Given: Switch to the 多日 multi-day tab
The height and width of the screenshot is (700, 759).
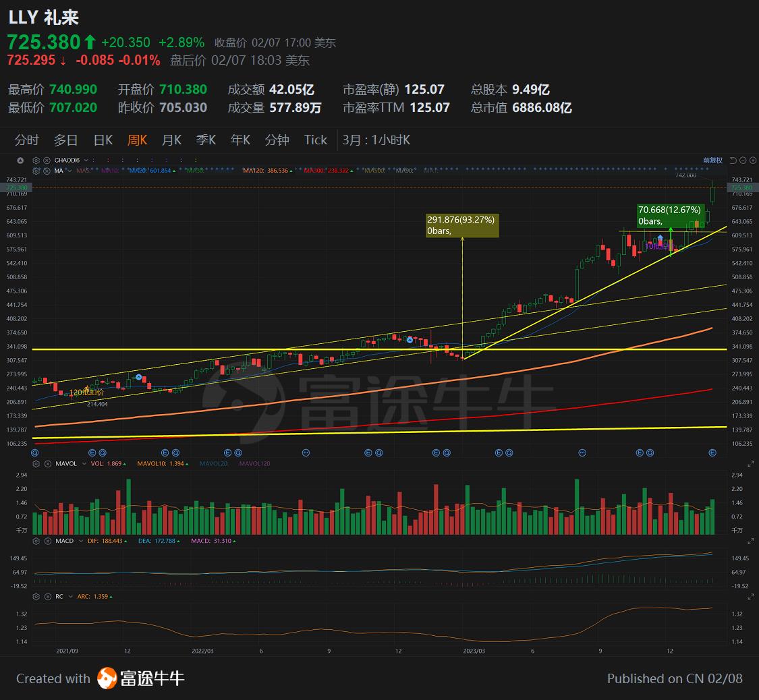Looking at the screenshot, I should coord(66,140).
